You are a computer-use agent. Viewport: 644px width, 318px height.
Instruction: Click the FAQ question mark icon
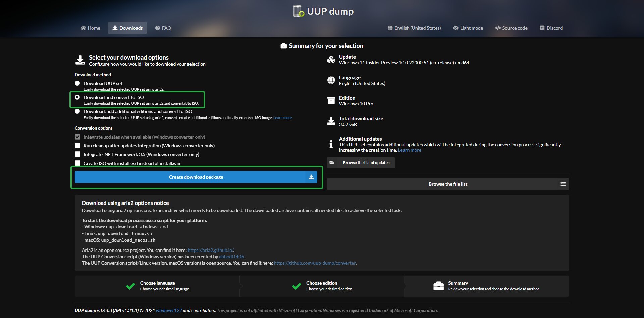(x=157, y=28)
